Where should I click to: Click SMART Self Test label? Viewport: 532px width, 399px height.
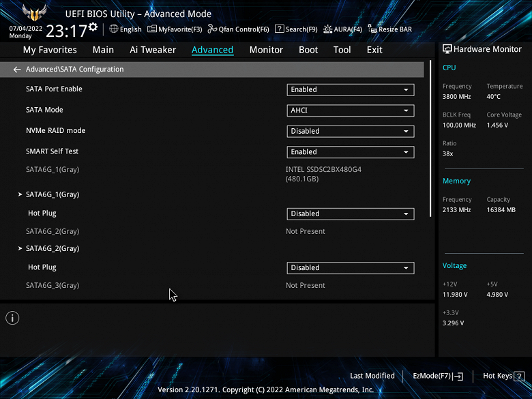click(52, 151)
